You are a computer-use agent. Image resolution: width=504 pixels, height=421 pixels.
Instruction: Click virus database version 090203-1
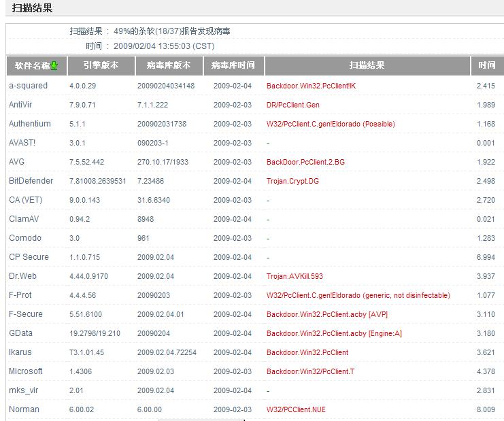[x=153, y=143]
